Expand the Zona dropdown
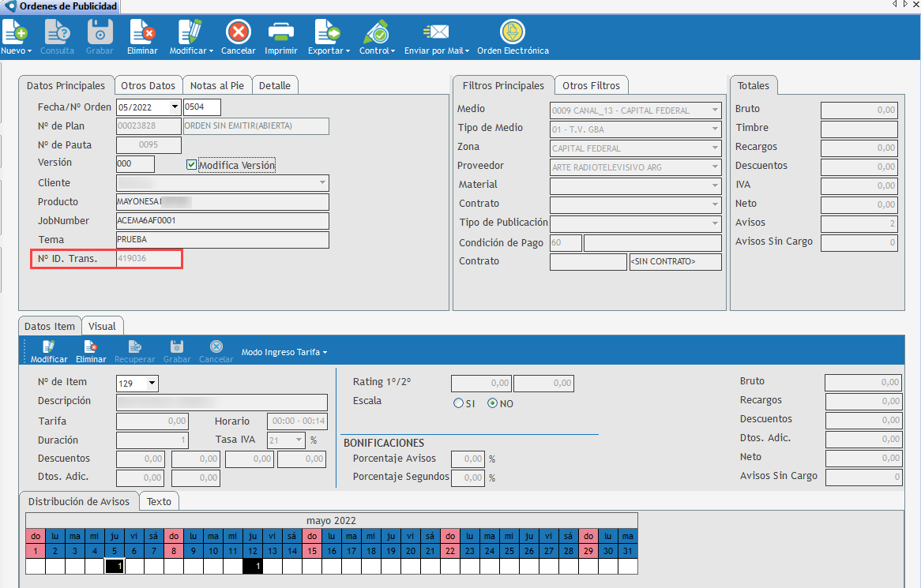 click(x=715, y=148)
